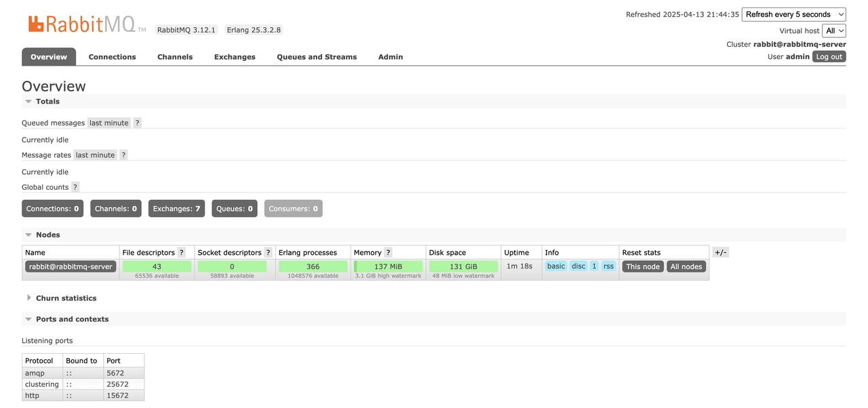Image resolution: width=868 pixels, height=408 pixels.
Task: Click the RabbitMQ logo
Action: click(86, 24)
